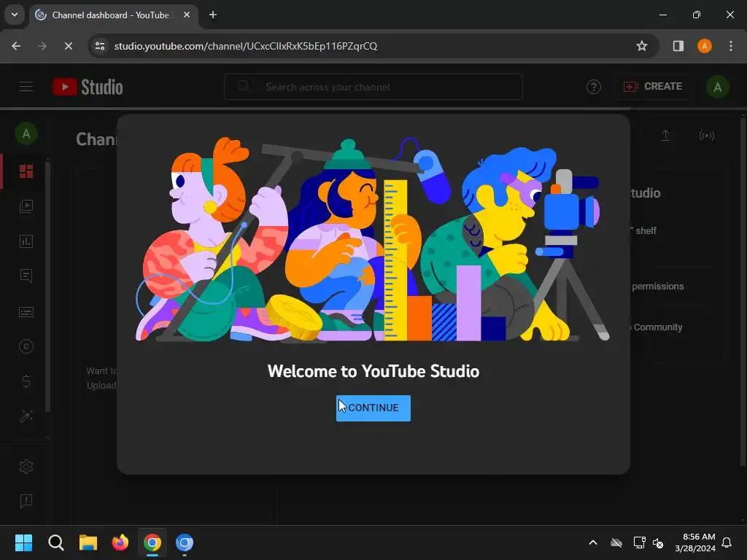The height and width of the screenshot is (560, 747).
Task: Click the Community text behind the dialog
Action: point(658,327)
